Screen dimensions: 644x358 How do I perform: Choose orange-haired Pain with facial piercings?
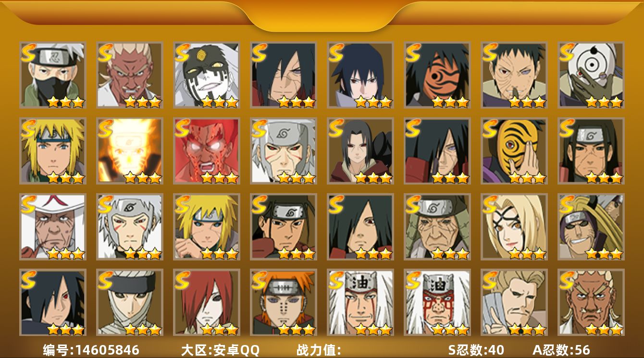pos(283,302)
